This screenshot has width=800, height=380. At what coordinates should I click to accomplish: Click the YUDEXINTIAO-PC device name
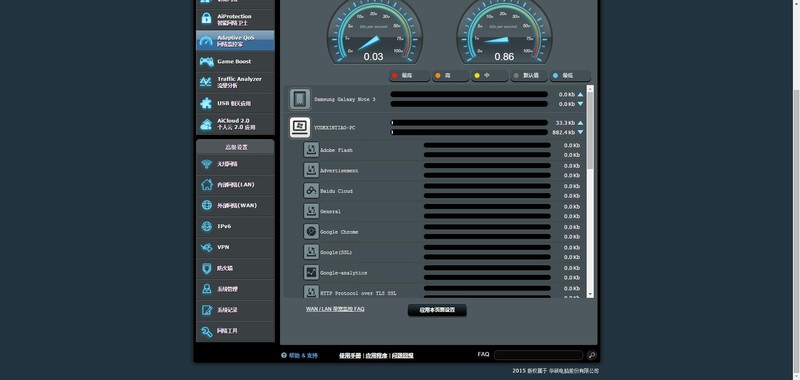334,128
